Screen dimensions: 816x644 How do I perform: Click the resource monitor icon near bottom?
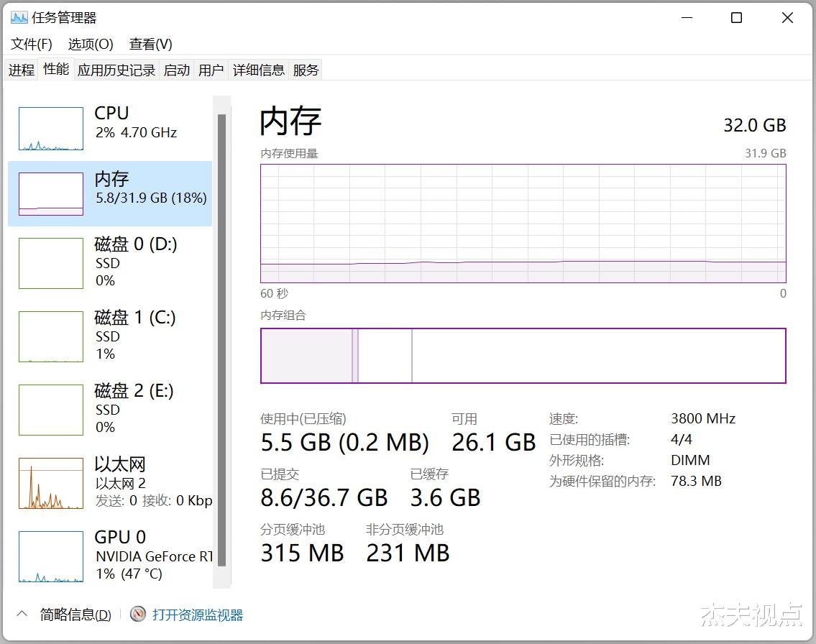[x=136, y=614]
